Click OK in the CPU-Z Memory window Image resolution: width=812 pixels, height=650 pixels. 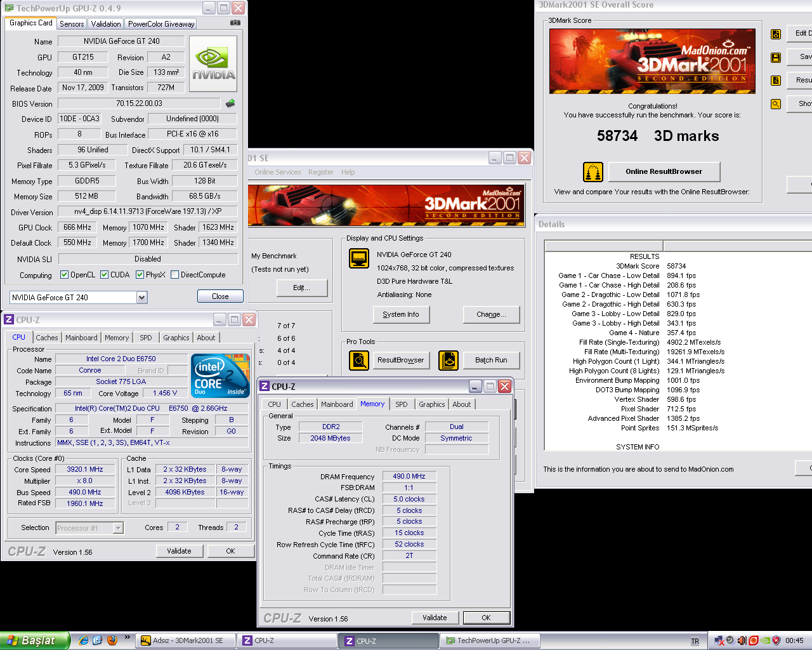tap(486, 618)
